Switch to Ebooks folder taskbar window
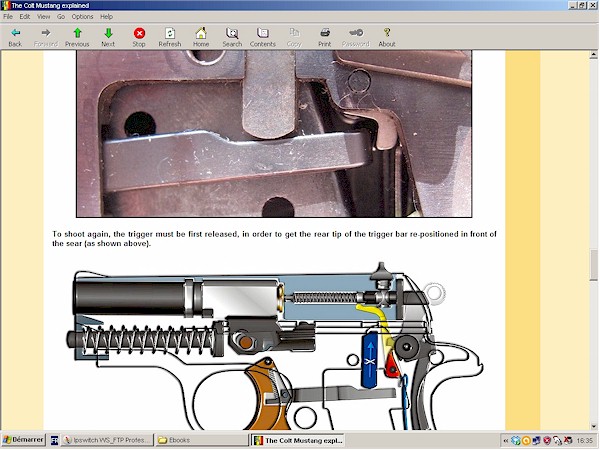 [x=202, y=440]
